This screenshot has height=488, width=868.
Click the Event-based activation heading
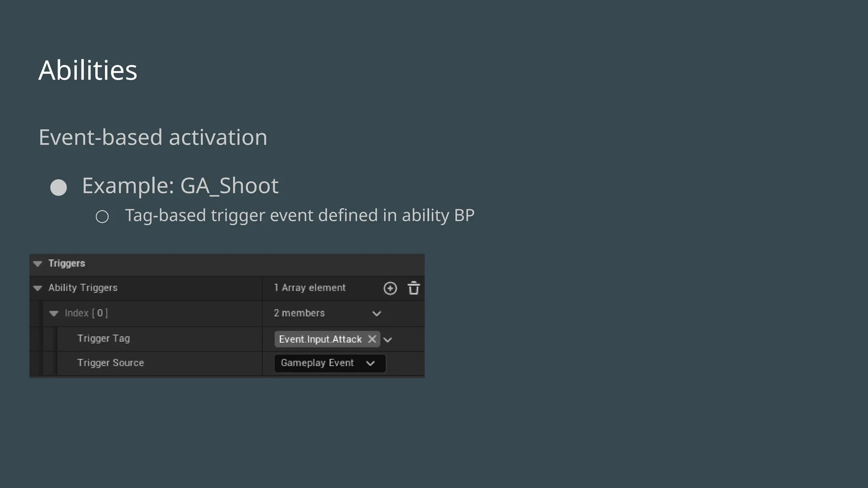tap(153, 137)
